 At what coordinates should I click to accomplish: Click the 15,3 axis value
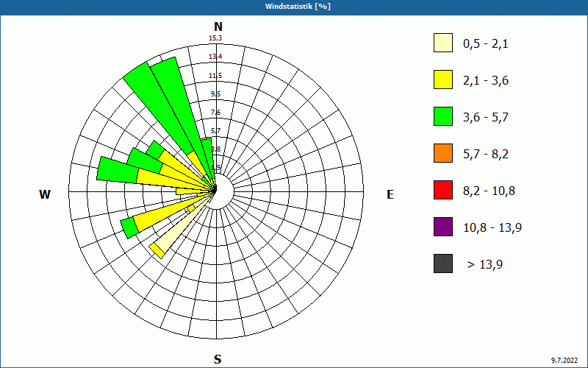coord(215,38)
